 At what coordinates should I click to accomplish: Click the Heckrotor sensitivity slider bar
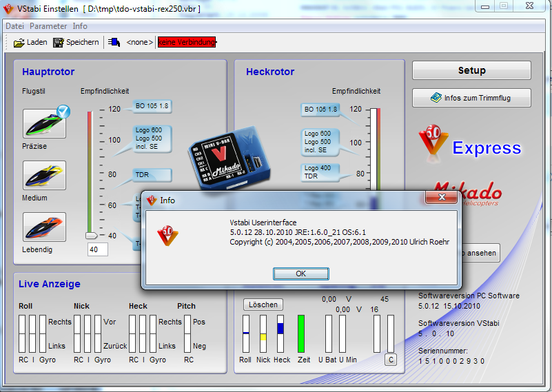(376, 149)
